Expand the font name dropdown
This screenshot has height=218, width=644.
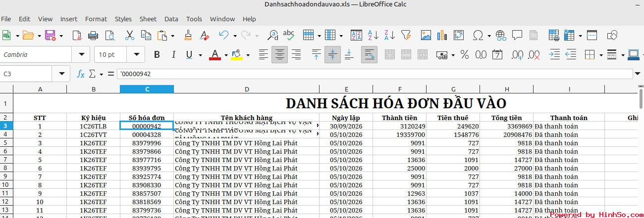pos(81,54)
